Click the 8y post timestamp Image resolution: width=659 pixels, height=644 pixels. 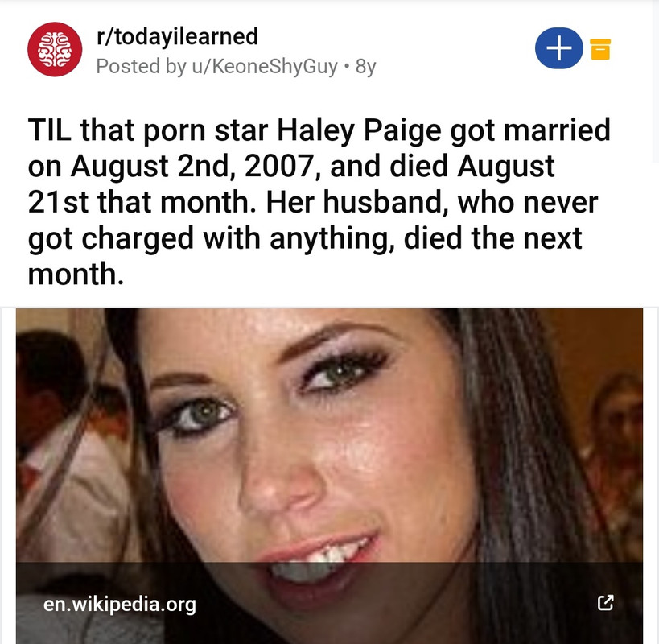pyautogui.click(x=365, y=67)
